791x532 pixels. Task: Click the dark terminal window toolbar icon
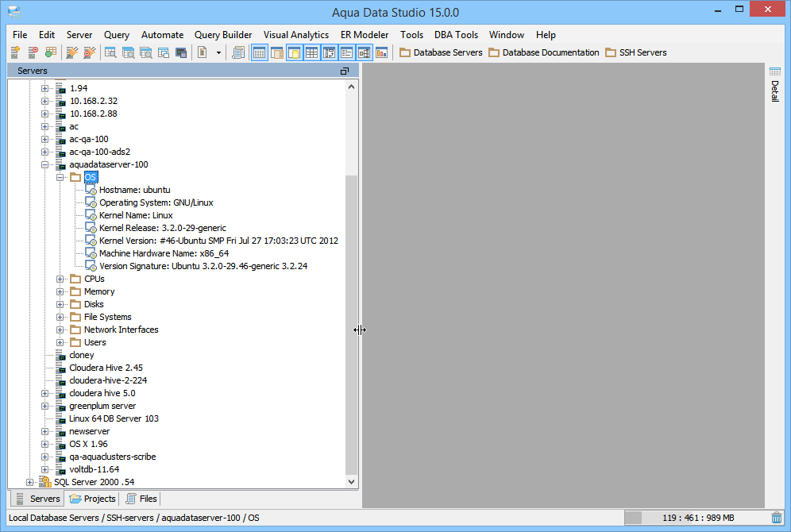[x=181, y=52]
